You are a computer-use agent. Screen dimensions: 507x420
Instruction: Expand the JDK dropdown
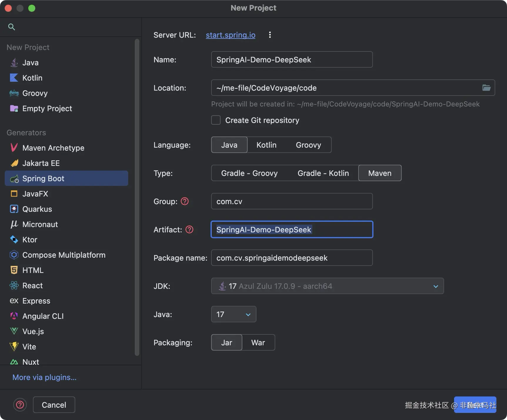click(436, 286)
